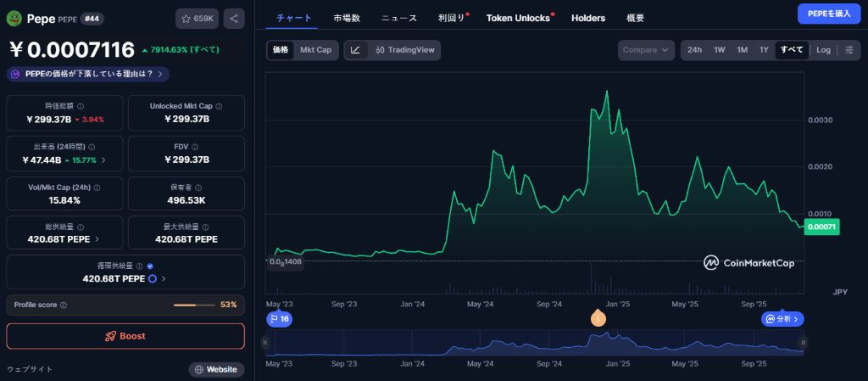The width and height of the screenshot is (868, 381).
Task: Set chart range to 1W
Action: coord(719,50)
